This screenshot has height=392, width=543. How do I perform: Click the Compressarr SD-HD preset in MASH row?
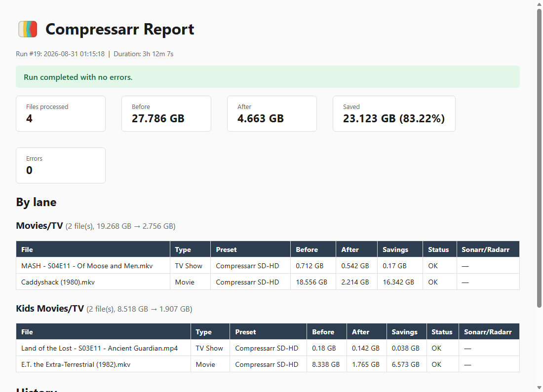pyautogui.click(x=247, y=266)
